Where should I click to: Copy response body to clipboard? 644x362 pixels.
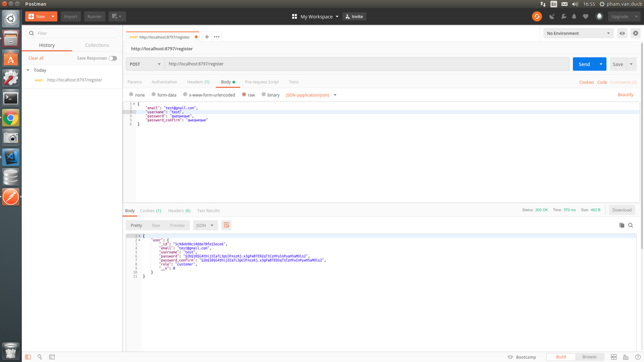click(x=622, y=225)
